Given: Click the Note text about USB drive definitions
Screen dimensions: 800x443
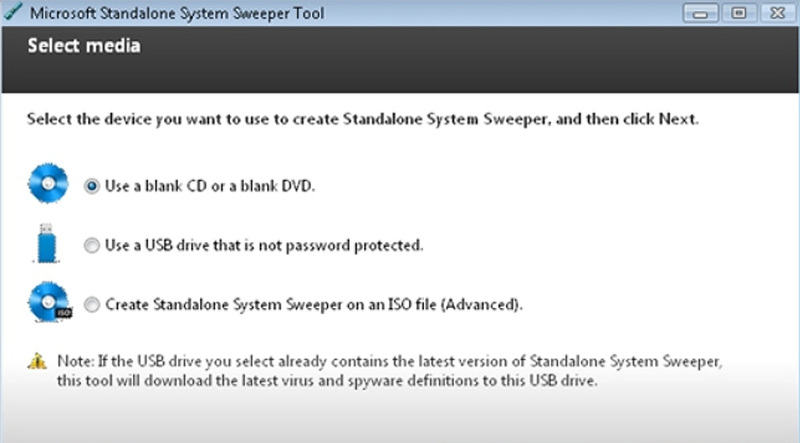Looking at the screenshot, I should (389, 371).
